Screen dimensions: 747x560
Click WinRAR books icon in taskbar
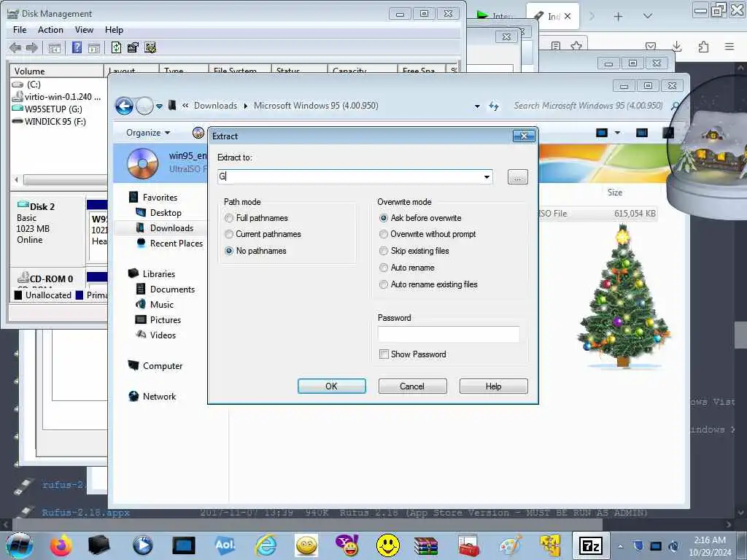click(425, 545)
